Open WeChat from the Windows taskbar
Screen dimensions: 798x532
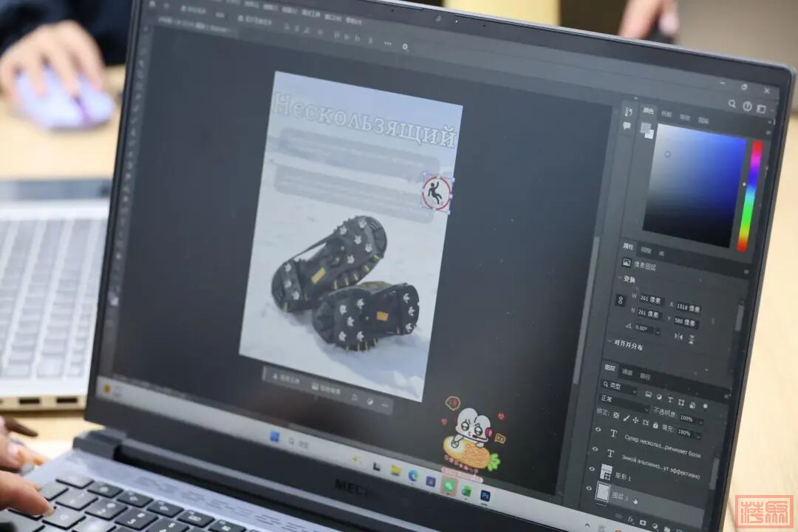[449, 487]
